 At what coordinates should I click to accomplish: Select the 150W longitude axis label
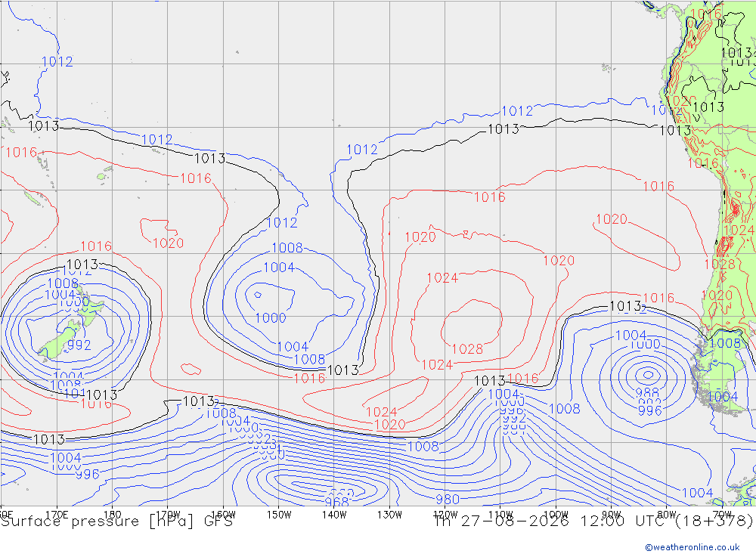coord(279,515)
